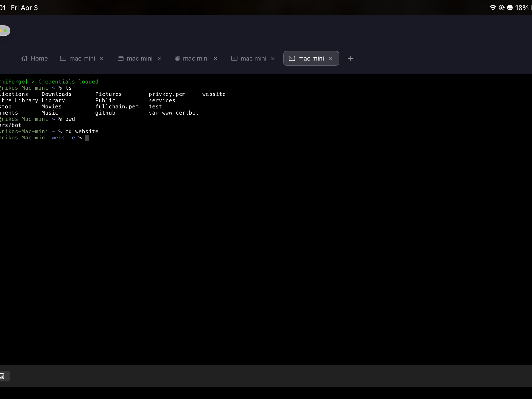Click the Wi-Fi icon in the status bar
This screenshot has height=399, width=532.
click(x=492, y=7)
